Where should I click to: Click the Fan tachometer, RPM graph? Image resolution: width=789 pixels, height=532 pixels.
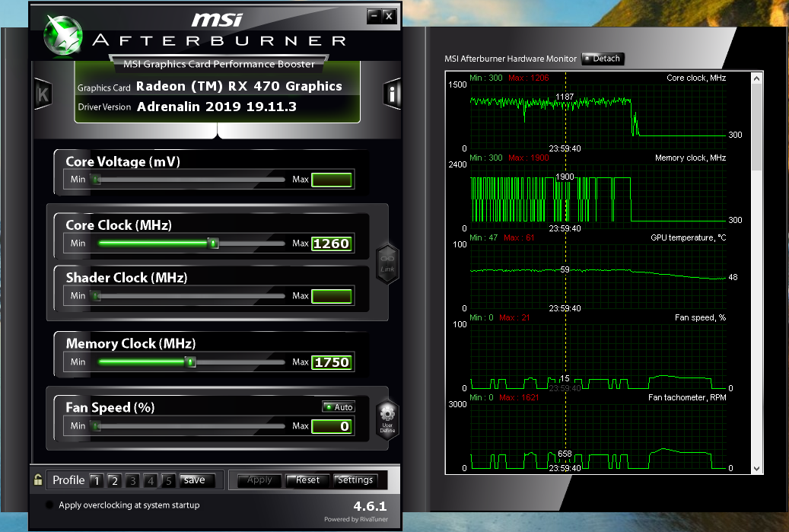coord(598,436)
